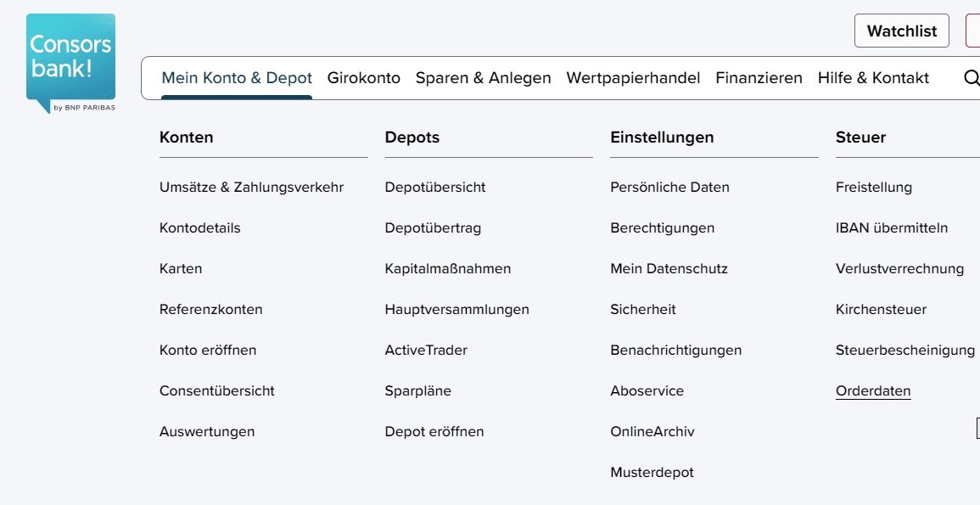The height and width of the screenshot is (505, 980).
Task: Open the Musterdepot link
Action: point(652,473)
